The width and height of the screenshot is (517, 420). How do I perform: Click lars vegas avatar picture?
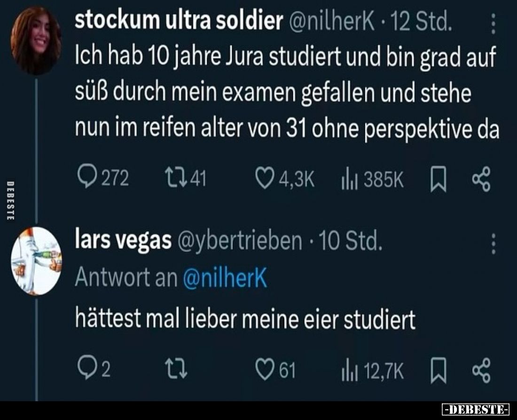(x=36, y=261)
